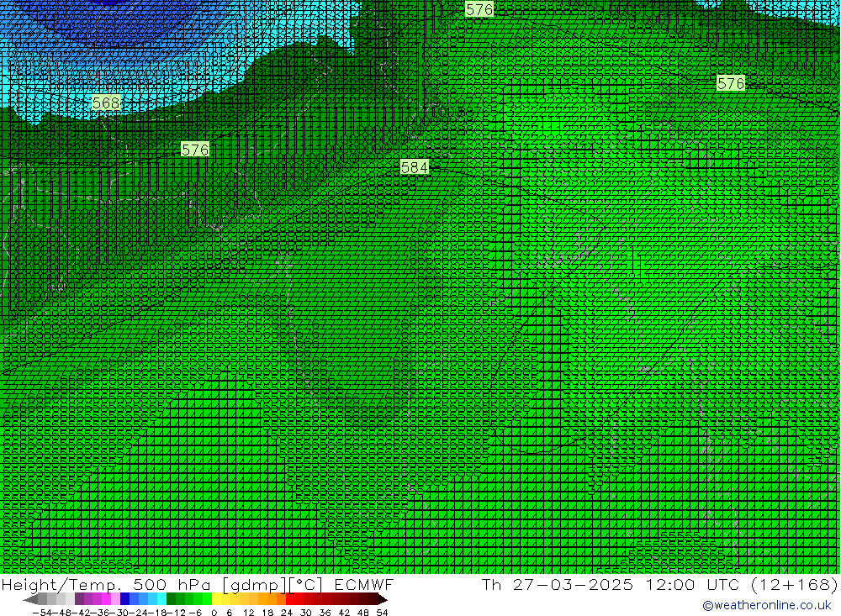Image resolution: width=841 pixels, height=616 pixels.
Task: Click the positive 30 value on temperature scale
Action: [306, 613]
